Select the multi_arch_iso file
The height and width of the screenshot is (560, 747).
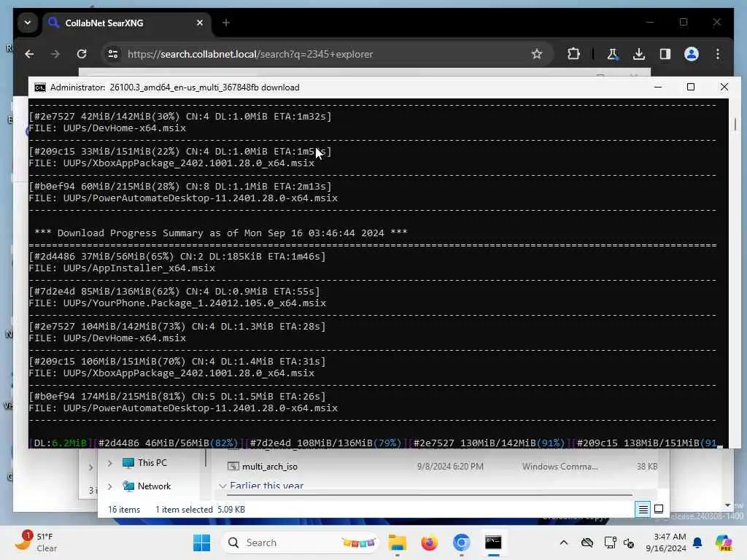(x=270, y=467)
